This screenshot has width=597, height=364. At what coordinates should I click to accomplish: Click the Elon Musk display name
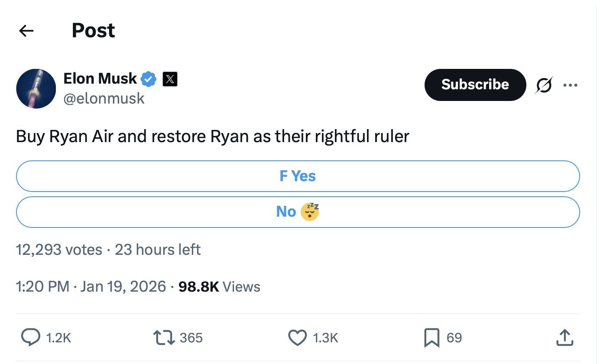pos(100,78)
